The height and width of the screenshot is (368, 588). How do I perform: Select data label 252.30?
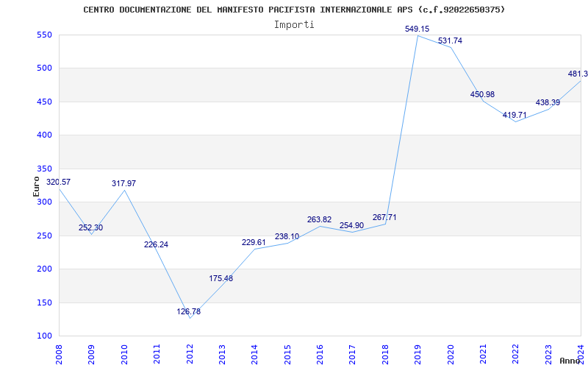(90, 227)
